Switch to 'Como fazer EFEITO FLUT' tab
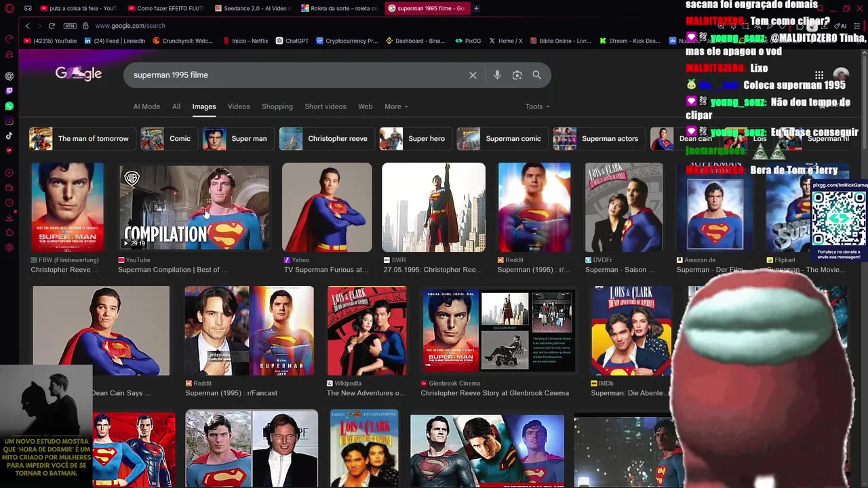The height and width of the screenshot is (488, 868). (x=165, y=8)
